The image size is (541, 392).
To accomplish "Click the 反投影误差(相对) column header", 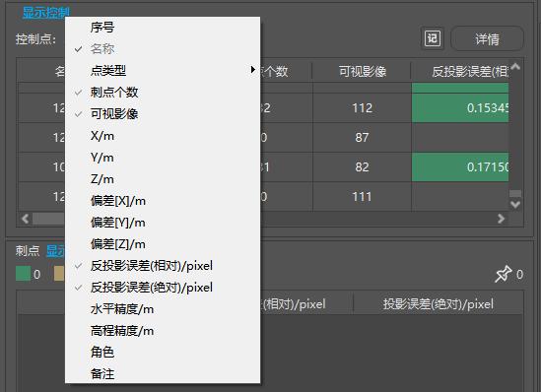I will [x=460, y=71].
